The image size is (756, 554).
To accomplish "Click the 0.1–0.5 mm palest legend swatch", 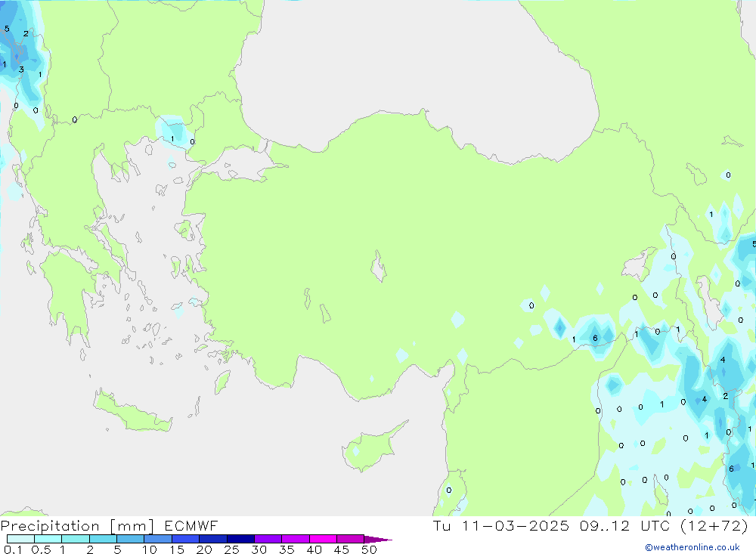I will [20, 539].
